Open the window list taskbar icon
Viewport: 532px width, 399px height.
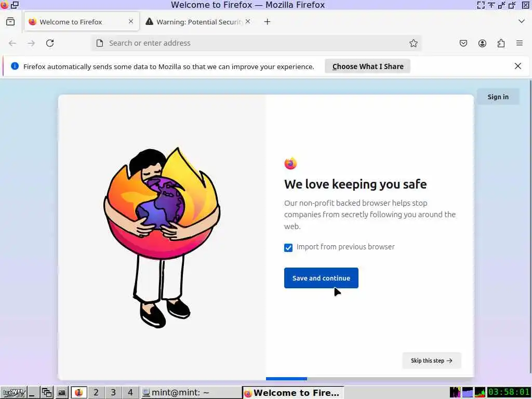click(47, 393)
